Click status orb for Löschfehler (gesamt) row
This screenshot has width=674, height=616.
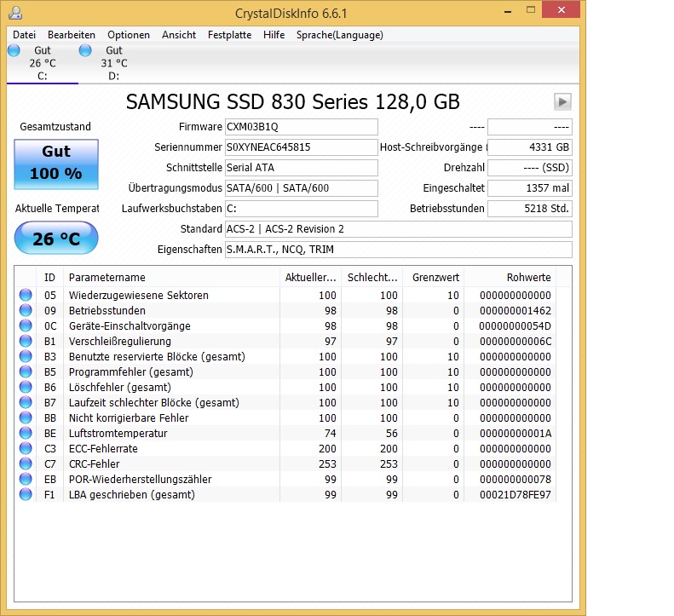pyautogui.click(x=26, y=387)
